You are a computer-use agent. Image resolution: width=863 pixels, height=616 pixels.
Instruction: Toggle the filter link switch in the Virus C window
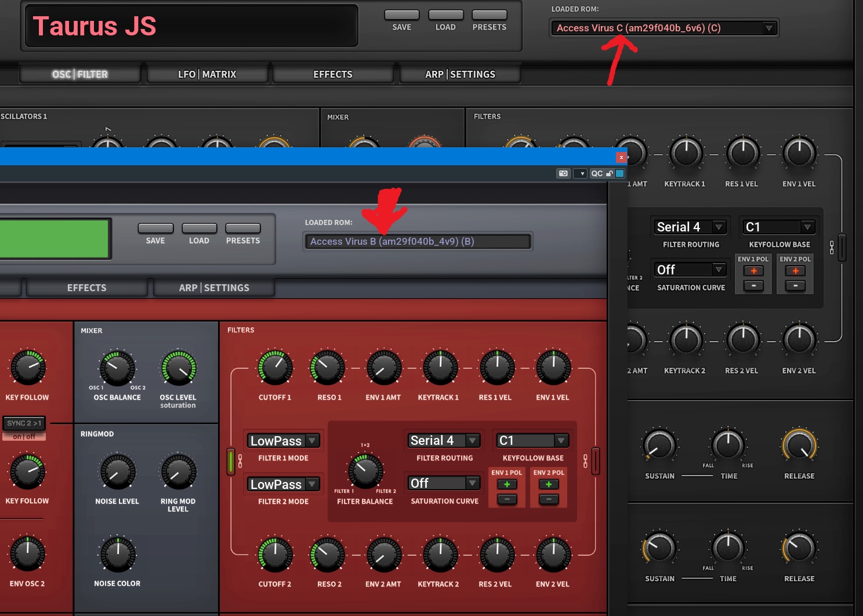(842, 248)
